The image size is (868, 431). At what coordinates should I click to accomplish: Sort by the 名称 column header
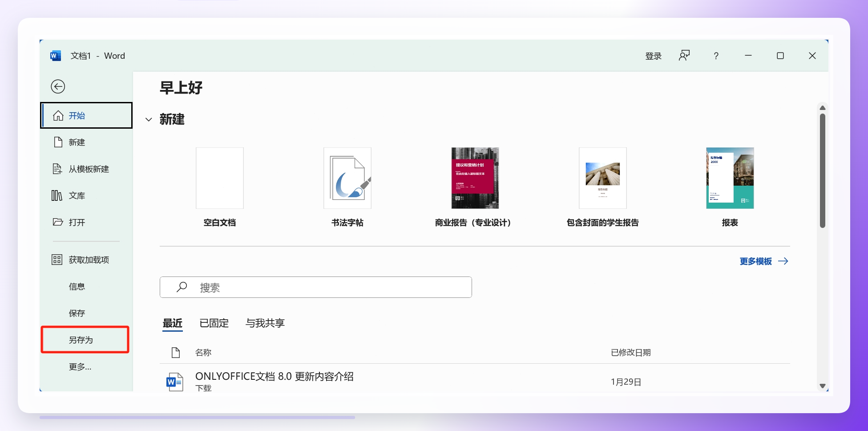[x=203, y=353]
